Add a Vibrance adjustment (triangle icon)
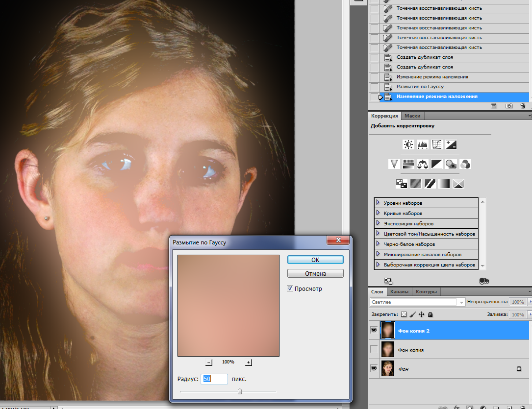This screenshot has height=409, width=532. pos(394,165)
